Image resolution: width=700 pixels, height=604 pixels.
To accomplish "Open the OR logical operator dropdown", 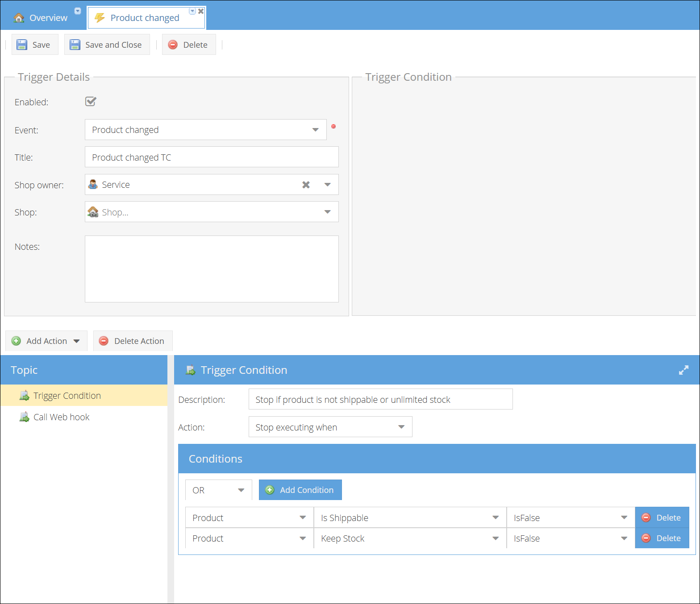I will point(241,490).
